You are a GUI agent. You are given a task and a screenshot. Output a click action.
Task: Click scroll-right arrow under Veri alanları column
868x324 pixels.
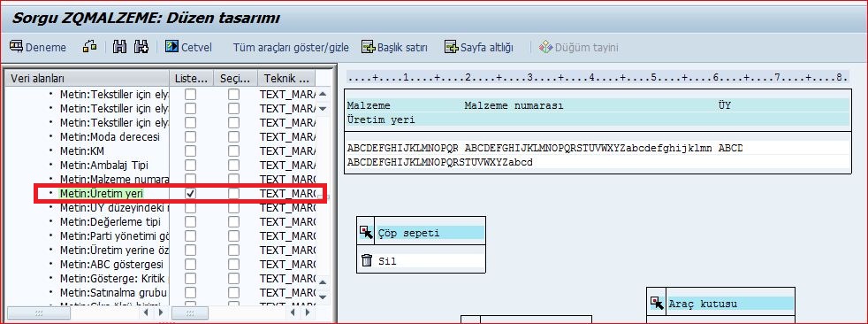[x=160, y=312]
